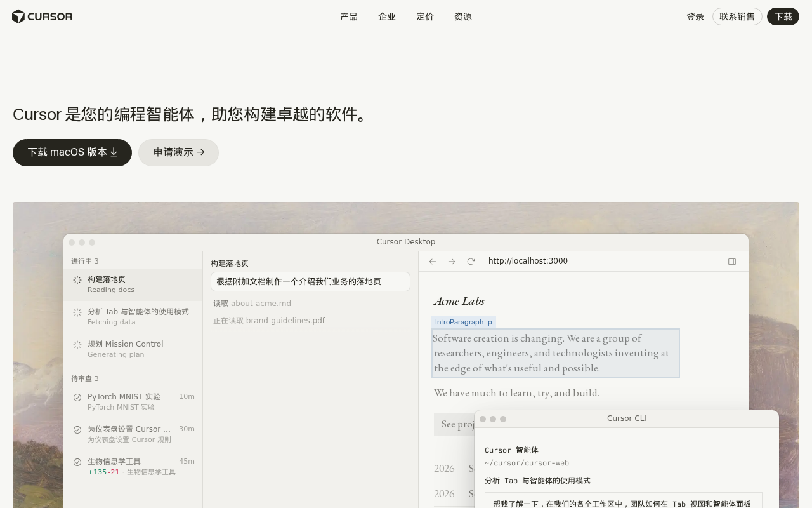This screenshot has height=508, width=812.
Task: Click the highlighted Software creation paragraph
Action: (x=556, y=353)
